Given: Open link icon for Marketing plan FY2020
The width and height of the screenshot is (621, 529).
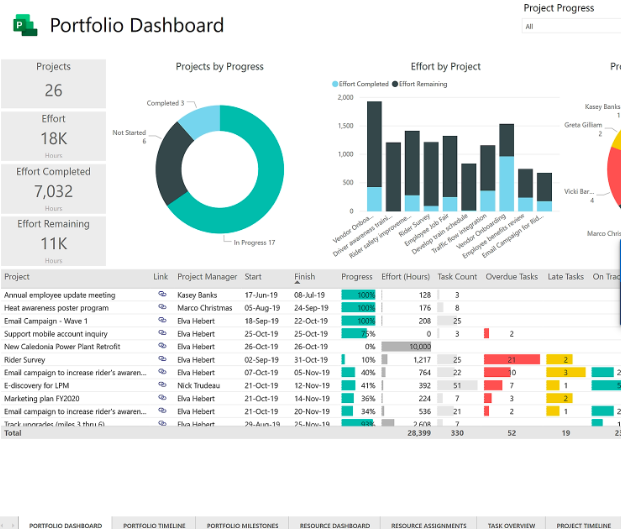Looking at the screenshot, I should 162,398.
